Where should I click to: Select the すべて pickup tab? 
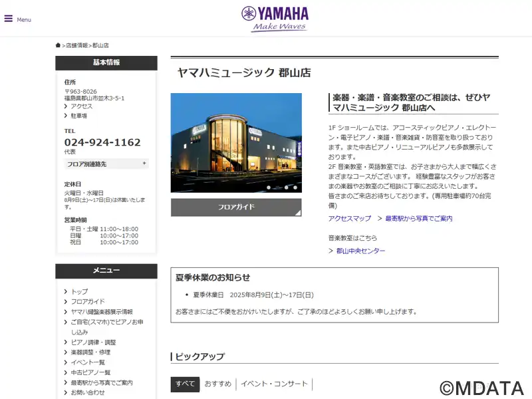click(x=185, y=384)
